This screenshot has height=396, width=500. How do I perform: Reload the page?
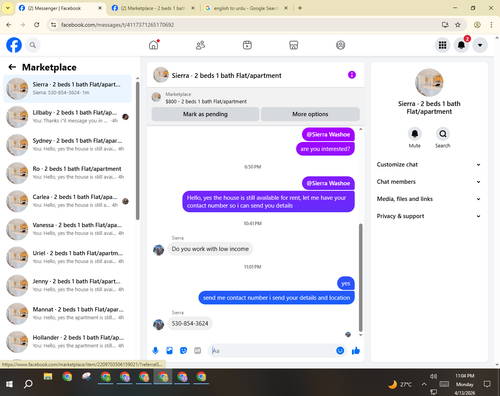click(37, 25)
